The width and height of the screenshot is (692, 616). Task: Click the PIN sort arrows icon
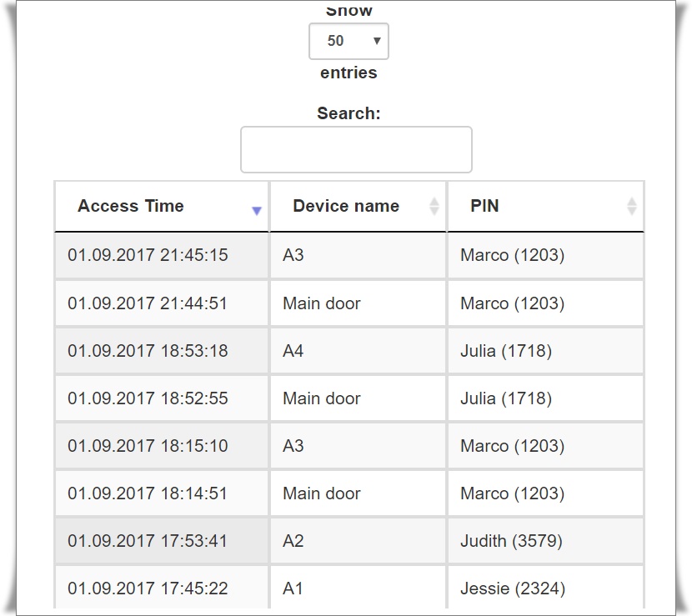(x=632, y=206)
